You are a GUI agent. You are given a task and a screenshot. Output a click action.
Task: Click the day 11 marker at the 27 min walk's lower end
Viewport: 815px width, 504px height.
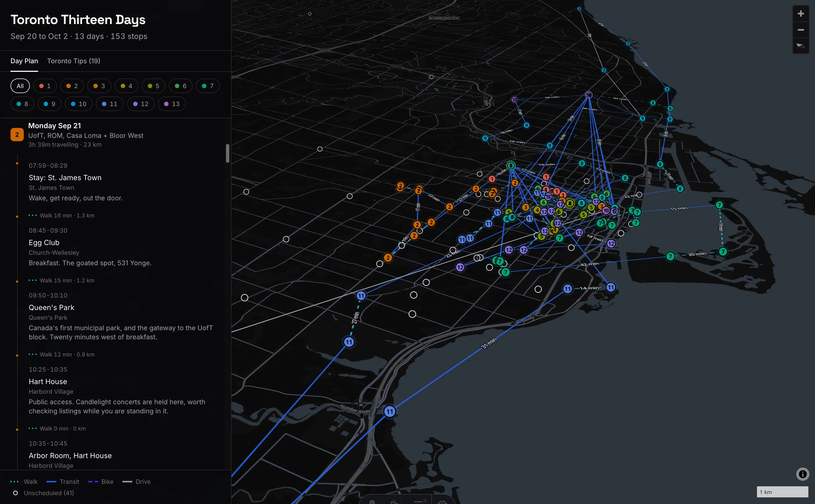pos(349,342)
